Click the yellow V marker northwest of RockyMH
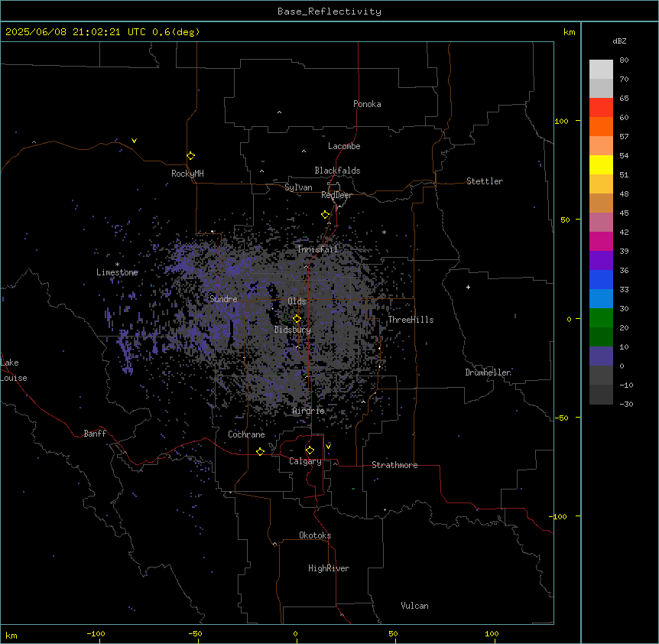The image size is (659, 644). pyautogui.click(x=134, y=141)
